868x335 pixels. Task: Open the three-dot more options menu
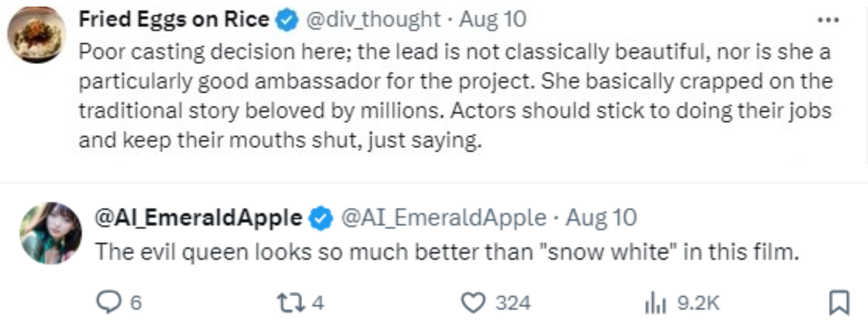(828, 20)
